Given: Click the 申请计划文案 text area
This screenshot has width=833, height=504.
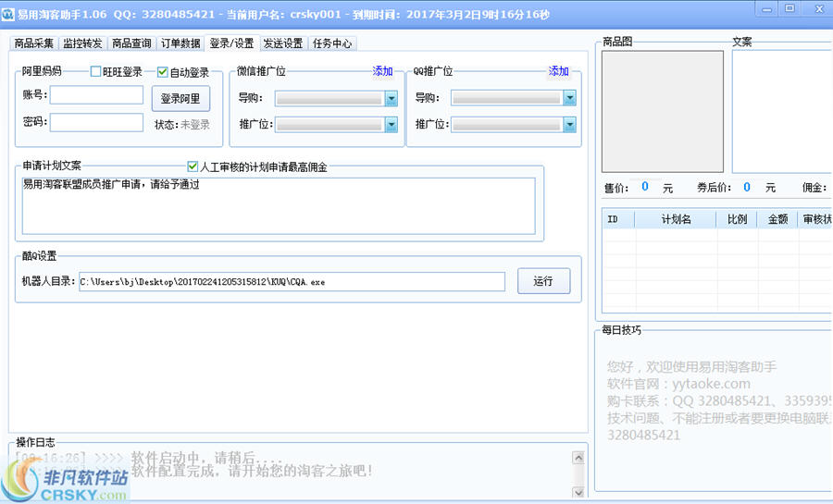Looking at the screenshot, I should point(279,206).
